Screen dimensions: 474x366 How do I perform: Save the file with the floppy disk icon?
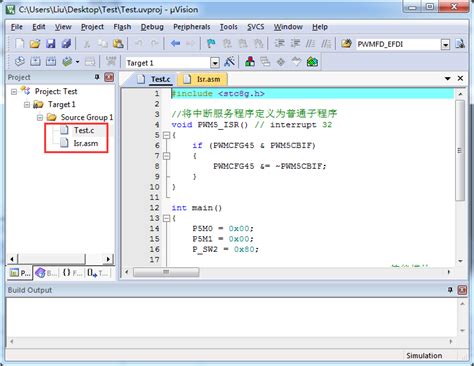51,44
